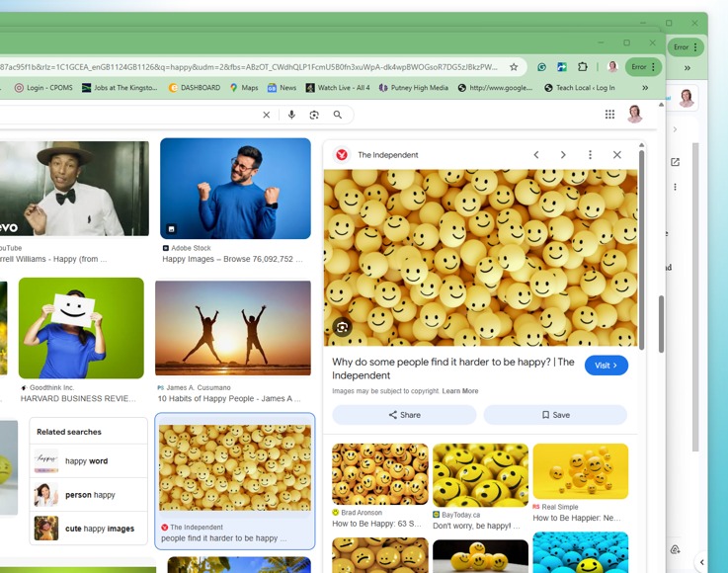Search inside image using Lens overlay icon

click(342, 327)
